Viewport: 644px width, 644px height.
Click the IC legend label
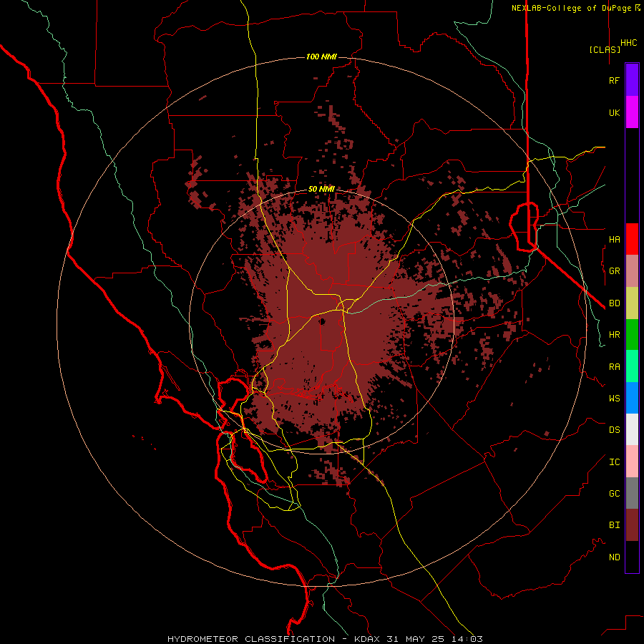[614, 462]
